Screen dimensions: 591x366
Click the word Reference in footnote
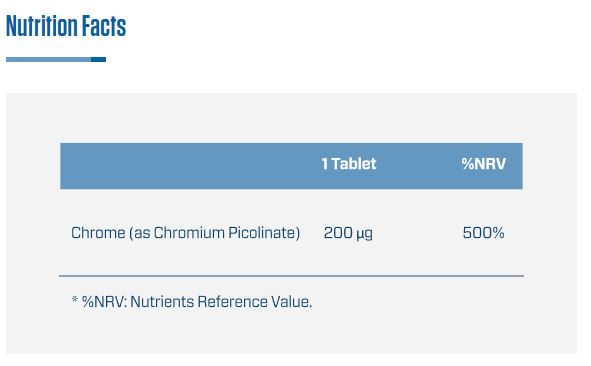(x=232, y=302)
